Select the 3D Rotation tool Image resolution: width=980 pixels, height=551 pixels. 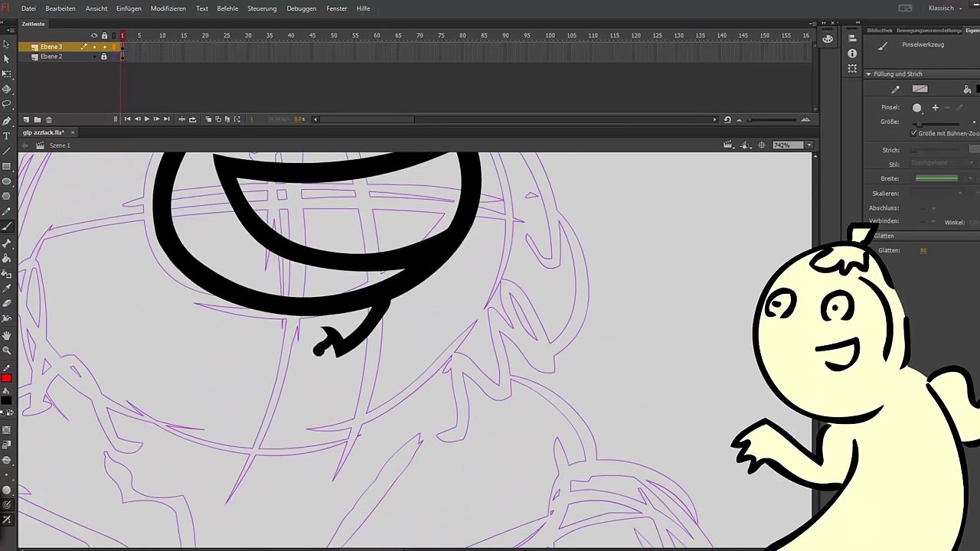6,90
